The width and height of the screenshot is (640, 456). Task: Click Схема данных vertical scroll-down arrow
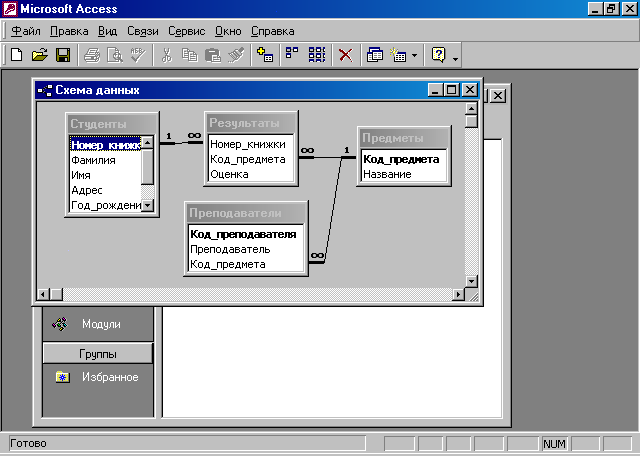(471, 281)
